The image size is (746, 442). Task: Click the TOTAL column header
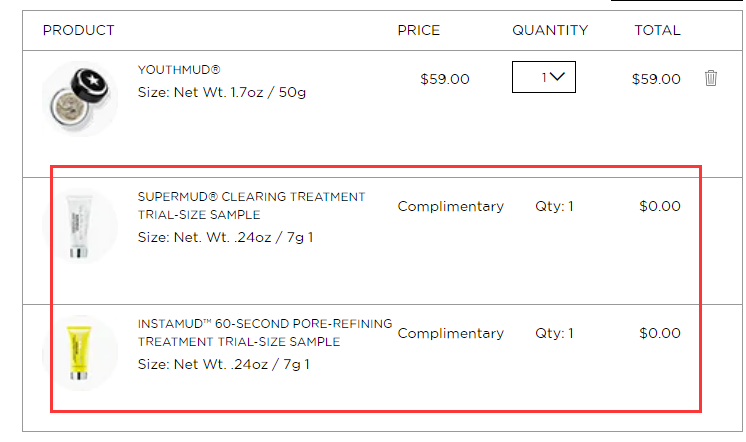click(x=658, y=30)
